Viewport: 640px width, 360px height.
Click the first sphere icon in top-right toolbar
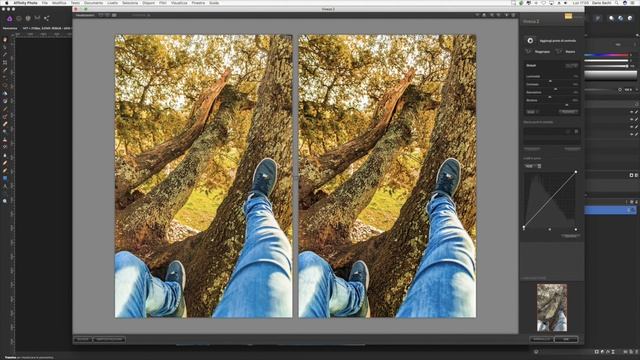click(611, 18)
